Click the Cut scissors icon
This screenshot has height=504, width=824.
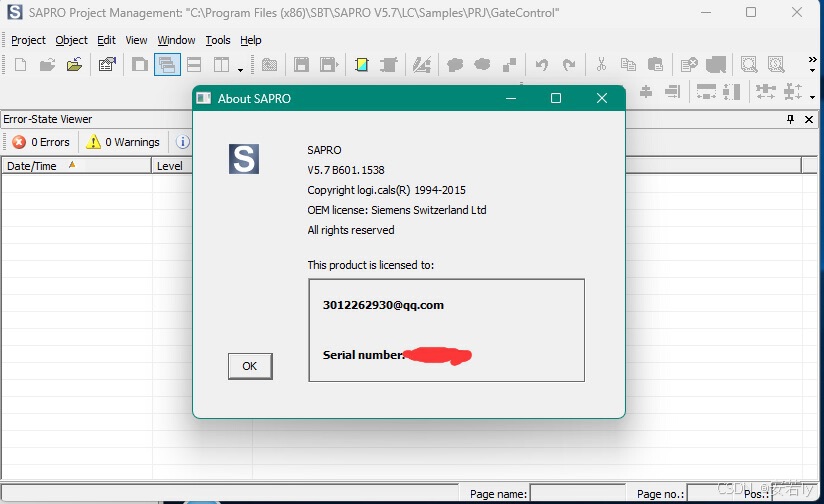tap(601, 65)
